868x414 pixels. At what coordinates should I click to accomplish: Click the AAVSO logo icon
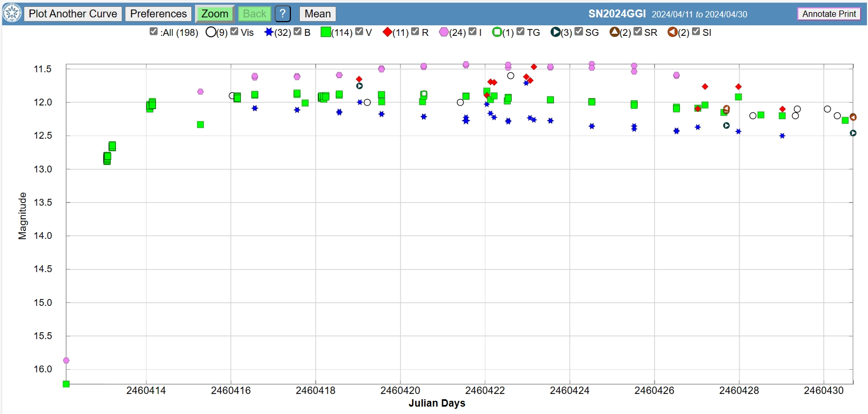coord(12,13)
